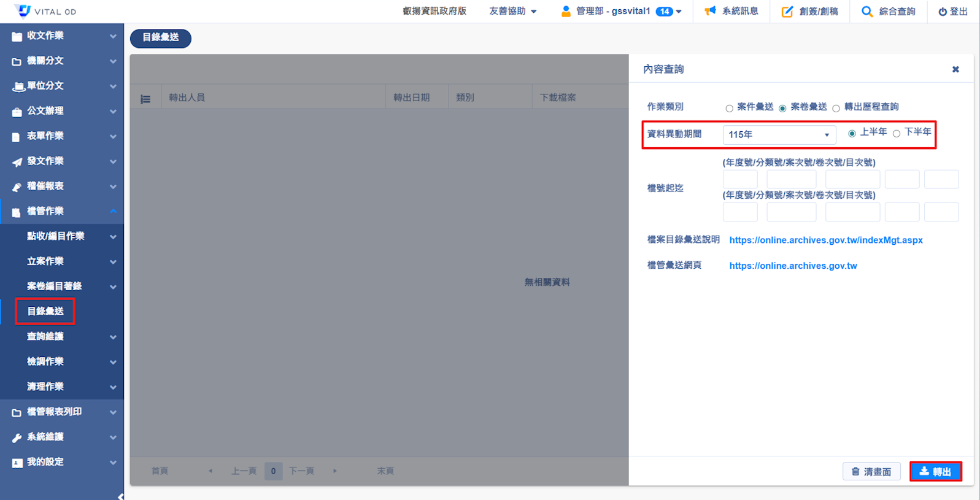The image size is (980, 500).
Task: Open 創簽/創稿 edit icon
Action: pyautogui.click(x=787, y=12)
